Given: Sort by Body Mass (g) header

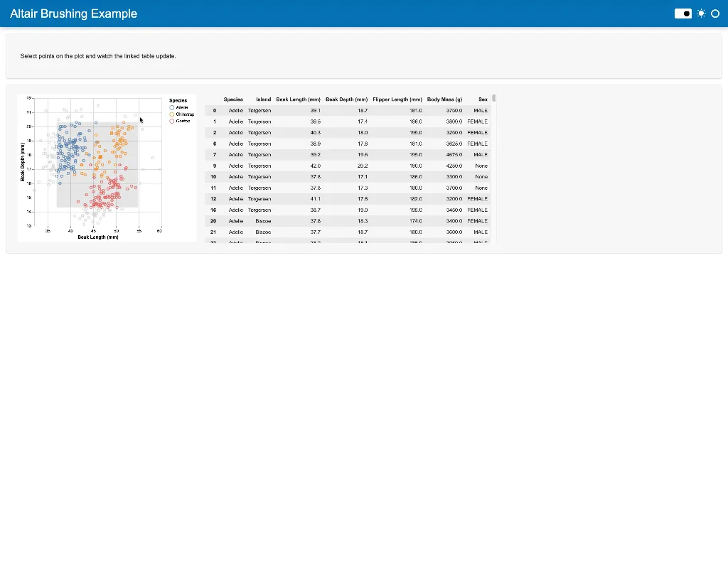Looking at the screenshot, I should click(x=444, y=99).
